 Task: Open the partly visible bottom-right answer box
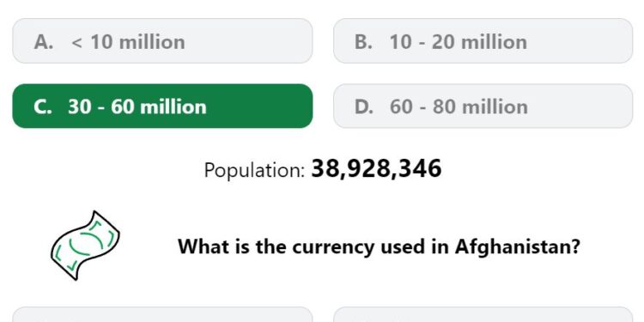pos(483,314)
